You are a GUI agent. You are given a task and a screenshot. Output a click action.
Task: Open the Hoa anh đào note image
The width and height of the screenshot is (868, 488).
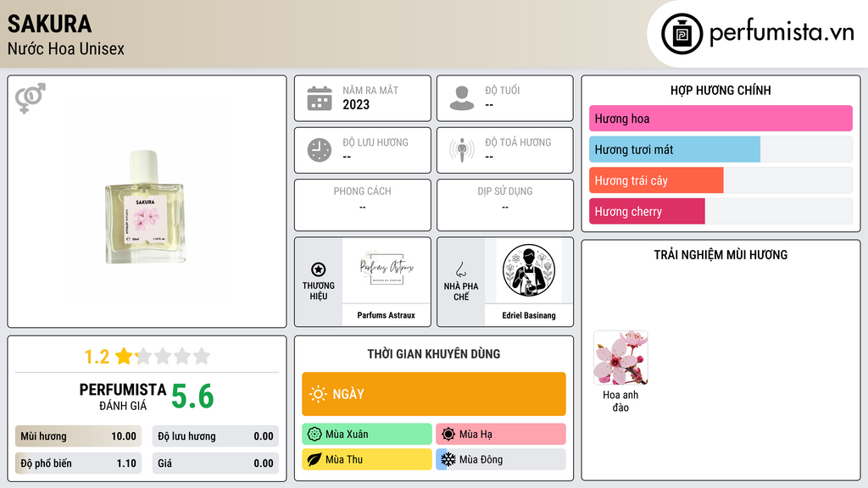pyautogui.click(x=620, y=358)
